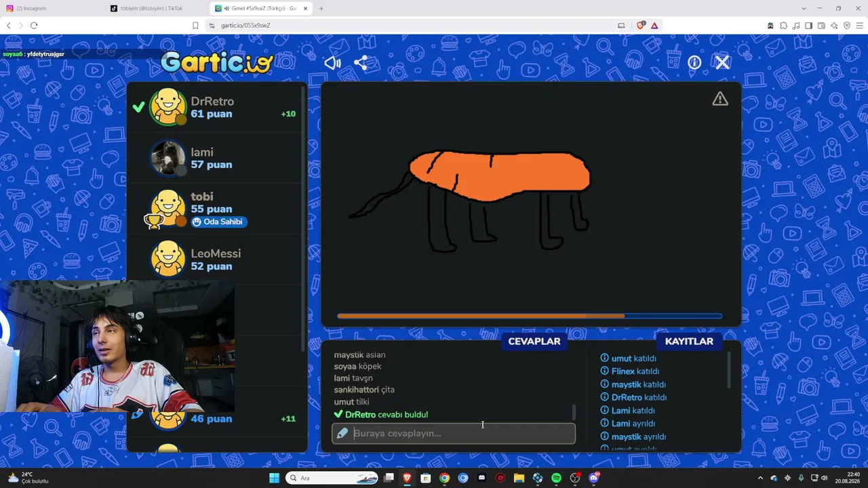Click the 'Flinex katıldı' log entry
868x488 pixels.
coord(630,371)
